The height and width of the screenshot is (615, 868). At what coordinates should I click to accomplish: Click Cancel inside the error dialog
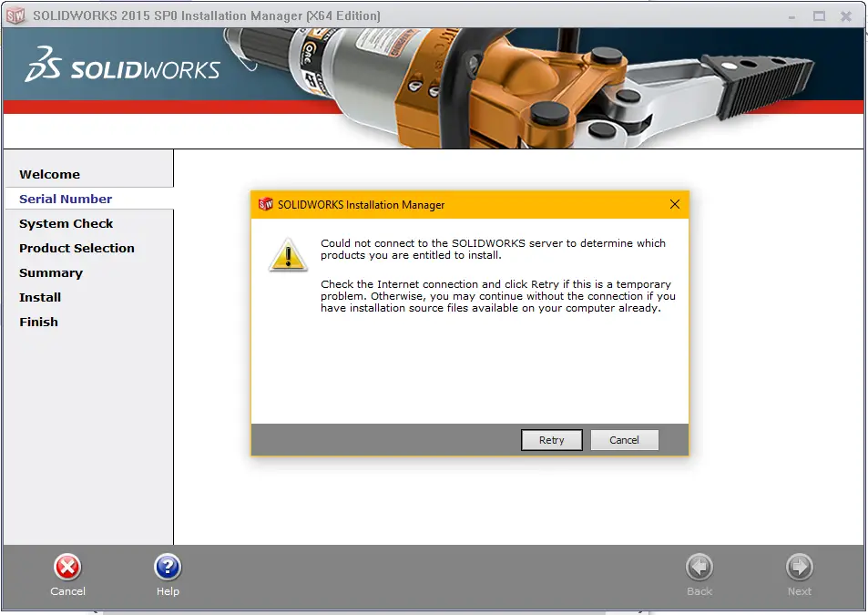click(x=624, y=439)
